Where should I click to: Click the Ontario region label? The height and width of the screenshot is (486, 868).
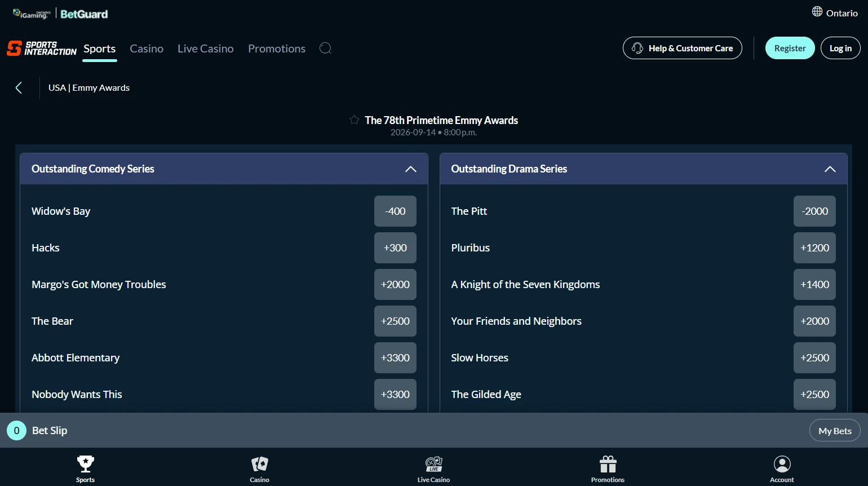(842, 13)
